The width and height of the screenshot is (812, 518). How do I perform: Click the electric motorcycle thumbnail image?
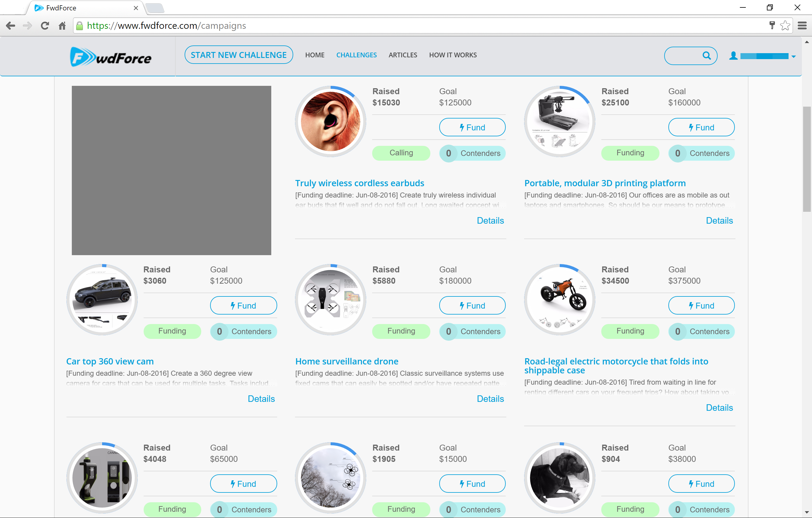pos(559,300)
